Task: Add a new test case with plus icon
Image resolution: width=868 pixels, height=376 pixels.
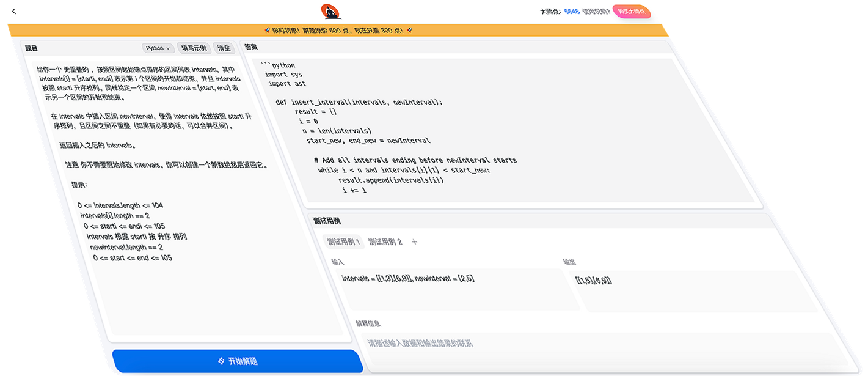Action: click(x=414, y=241)
